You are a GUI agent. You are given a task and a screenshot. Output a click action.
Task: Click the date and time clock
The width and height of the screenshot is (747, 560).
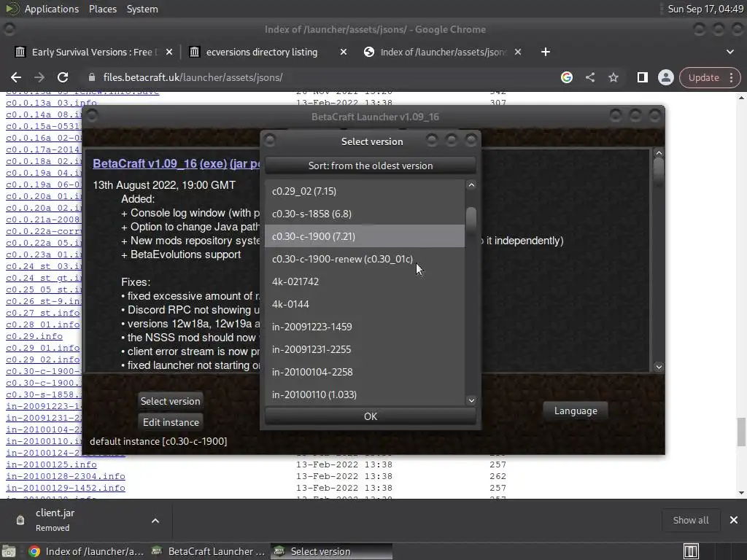point(705,9)
